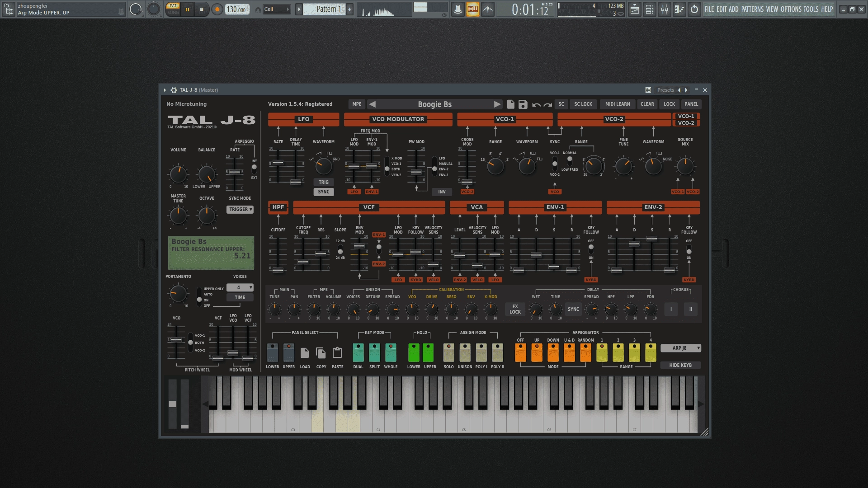Save the preset with the floppy icon

pos(523,104)
